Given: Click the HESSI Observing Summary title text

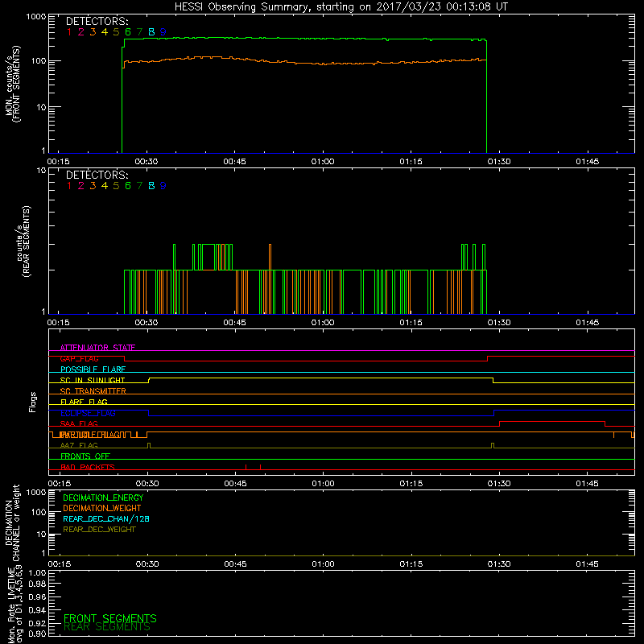Looking at the screenshot, I should pyautogui.click(x=341, y=7).
